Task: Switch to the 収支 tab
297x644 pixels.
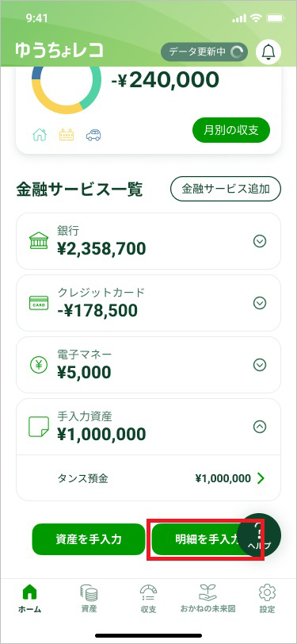Action: point(149,600)
